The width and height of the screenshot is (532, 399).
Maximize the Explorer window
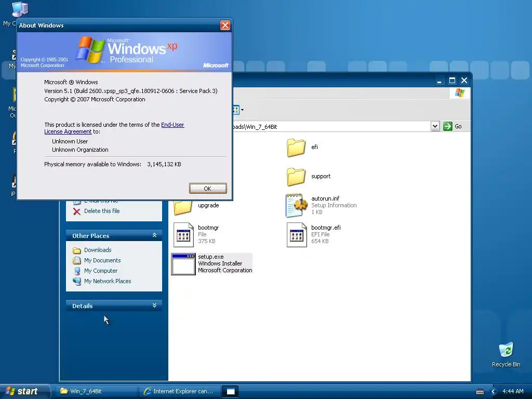point(452,81)
